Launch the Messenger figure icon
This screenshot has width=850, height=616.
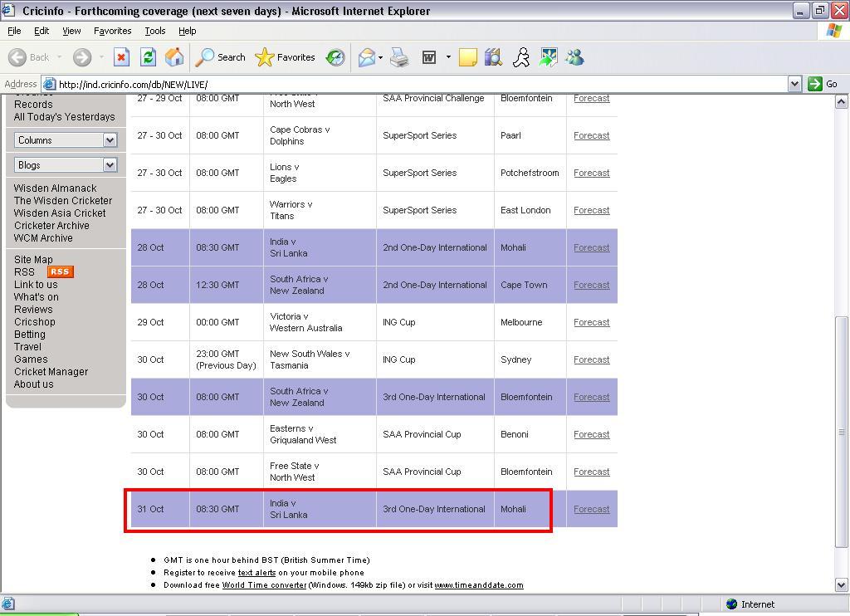pyautogui.click(x=521, y=57)
